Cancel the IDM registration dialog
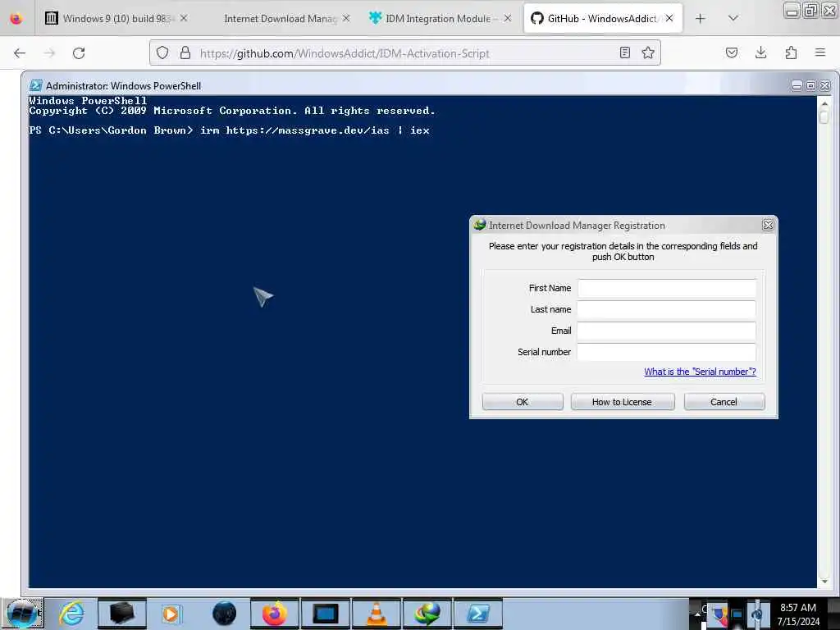840x630 pixels. [724, 402]
